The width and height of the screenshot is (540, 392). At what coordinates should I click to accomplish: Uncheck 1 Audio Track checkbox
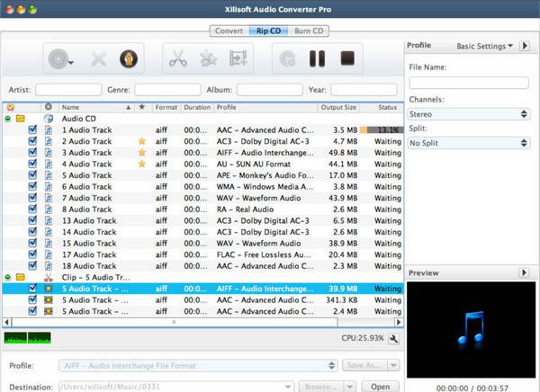click(x=32, y=129)
